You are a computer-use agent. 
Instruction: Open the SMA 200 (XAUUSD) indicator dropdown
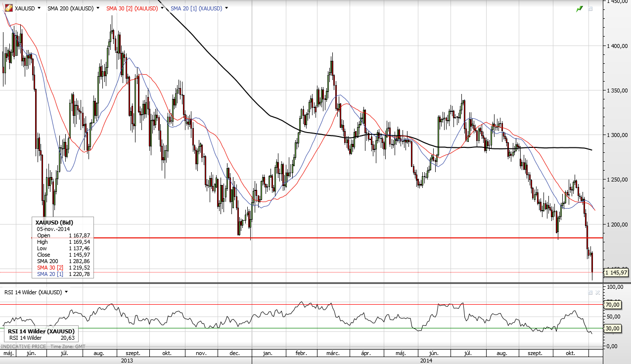97,8
